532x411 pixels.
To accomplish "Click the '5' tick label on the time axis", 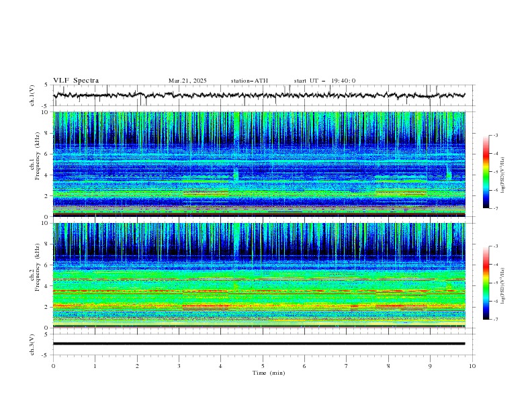I will [x=263, y=366].
